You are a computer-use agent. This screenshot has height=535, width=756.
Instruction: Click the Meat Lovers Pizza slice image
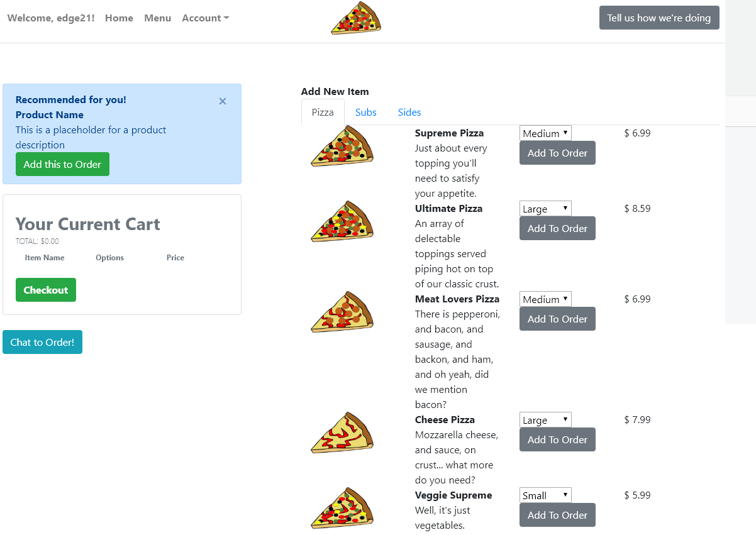pos(342,312)
